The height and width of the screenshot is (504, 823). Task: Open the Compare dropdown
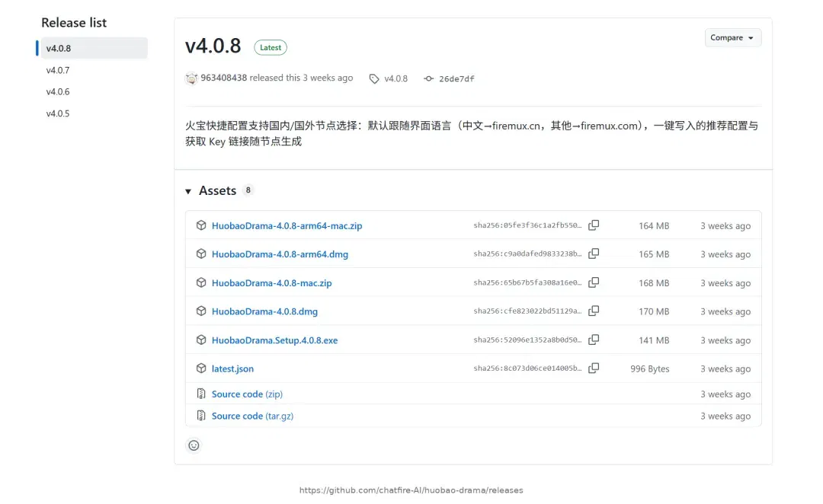pyautogui.click(x=732, y=38)
